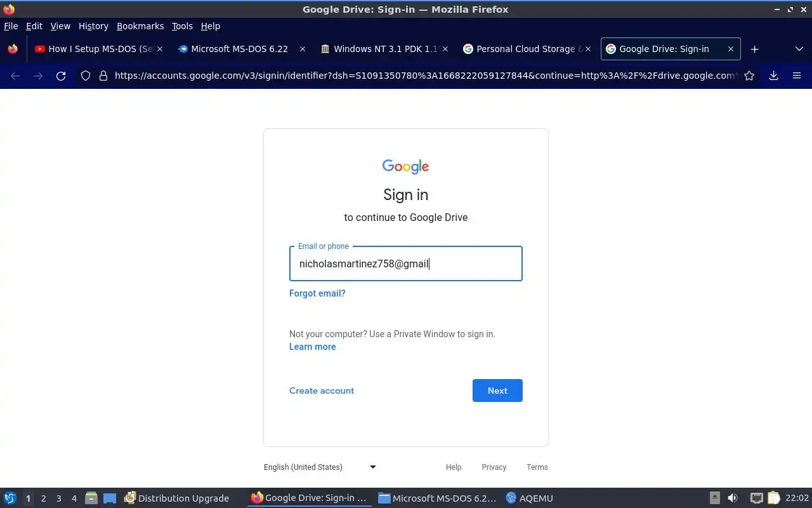
Task: Switch to virtual desktop 3
Action: point(58,498)
